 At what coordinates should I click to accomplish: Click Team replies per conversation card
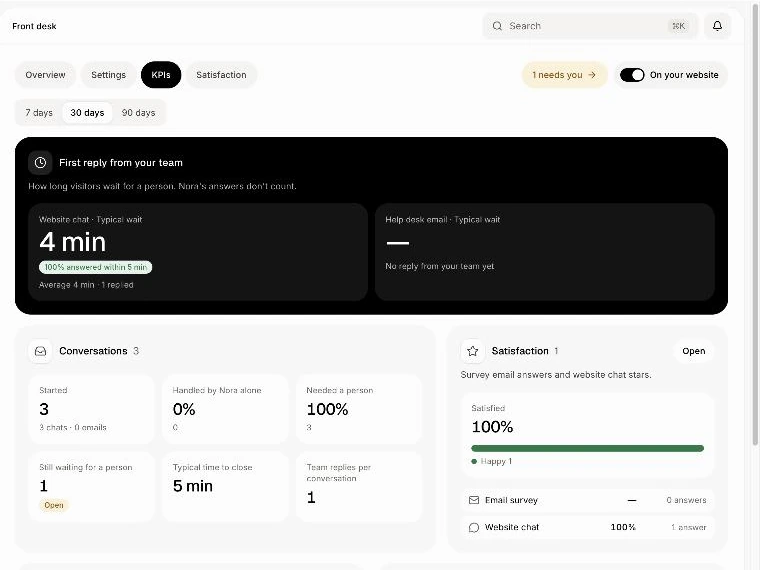point(359,487)
